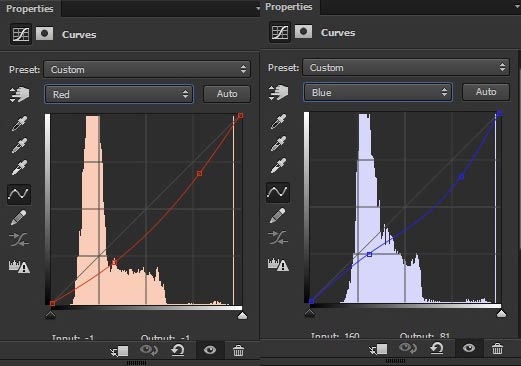The width and height of the screenshot is (521, 366).
Task: Toggle layer visibility eye in the Red panel
Action: point(210,350)
